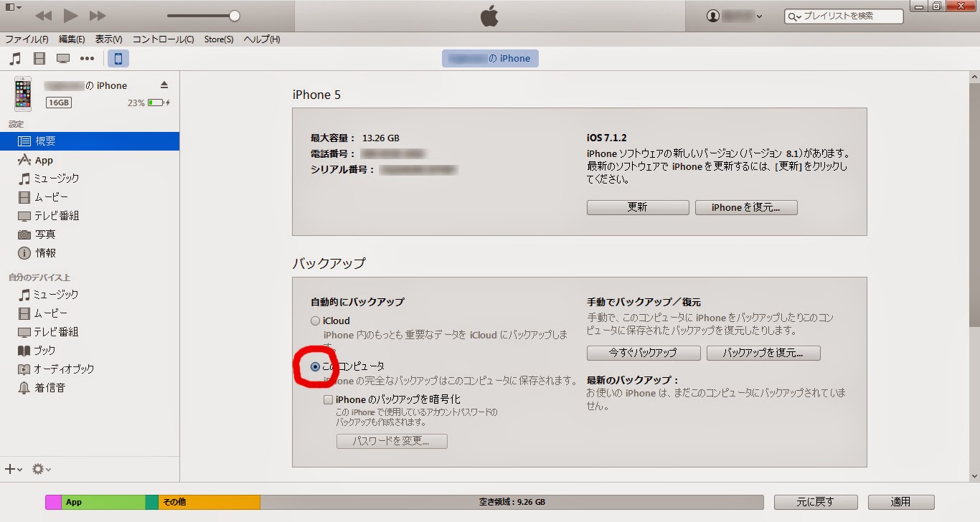This screenshot has width=980, height=522.
Task: Select the iCloud backup radio button
Action: point(315,321)
